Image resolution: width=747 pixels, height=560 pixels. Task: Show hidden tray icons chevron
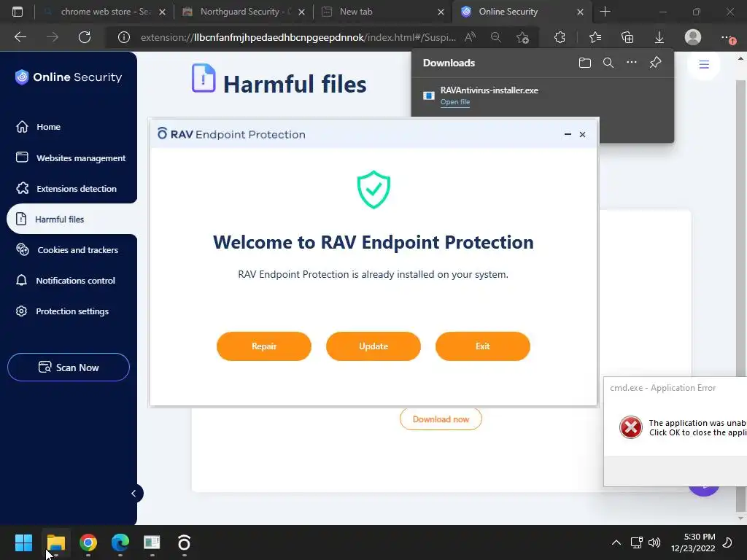616,542
